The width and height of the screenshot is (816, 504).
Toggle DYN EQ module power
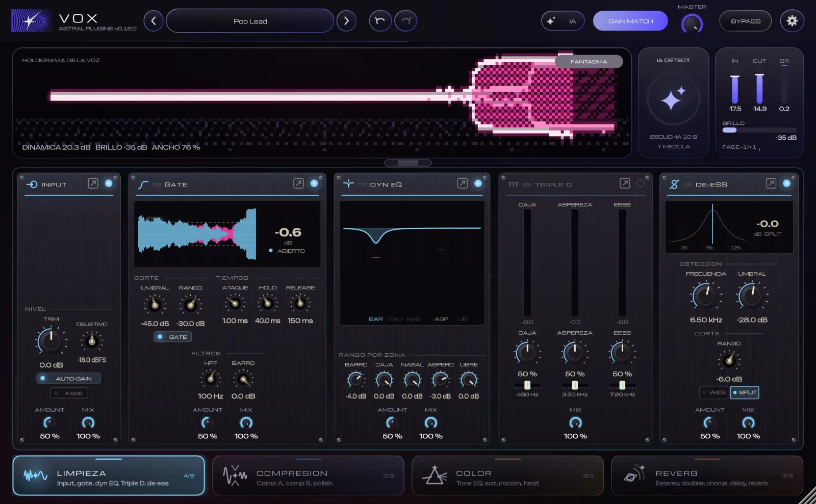coord(478,183)
